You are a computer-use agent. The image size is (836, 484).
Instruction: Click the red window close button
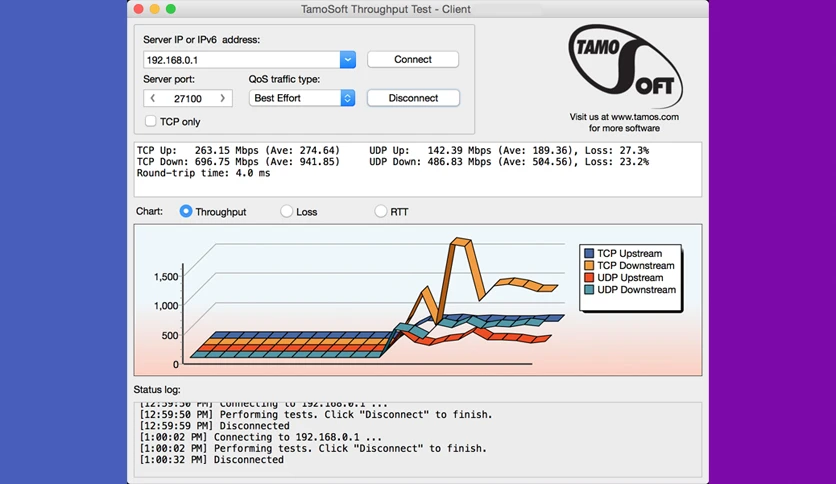(x=139, y=9)
